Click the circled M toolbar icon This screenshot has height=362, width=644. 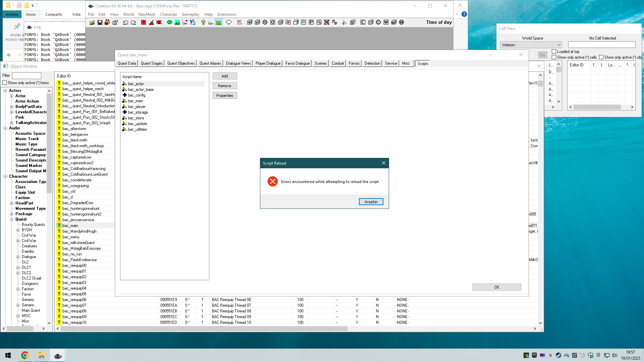click(x=265, y=22)
